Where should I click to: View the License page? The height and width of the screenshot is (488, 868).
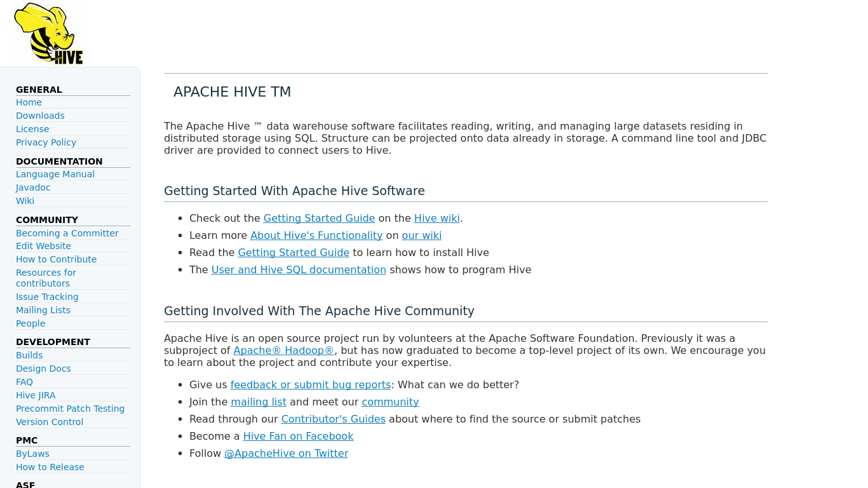(32, 129)
